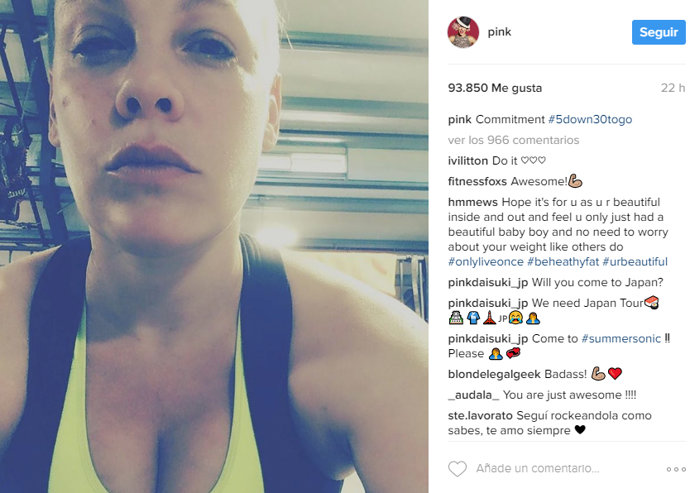Follow pink with the Seguir button
Viewport: 690px width, 493px height.
[658, 32]
